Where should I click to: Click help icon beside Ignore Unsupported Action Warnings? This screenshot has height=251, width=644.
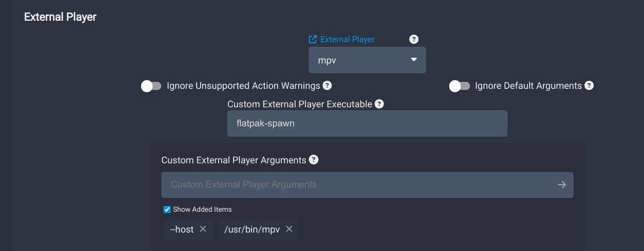pyautogui.click(x=327, y=86)
